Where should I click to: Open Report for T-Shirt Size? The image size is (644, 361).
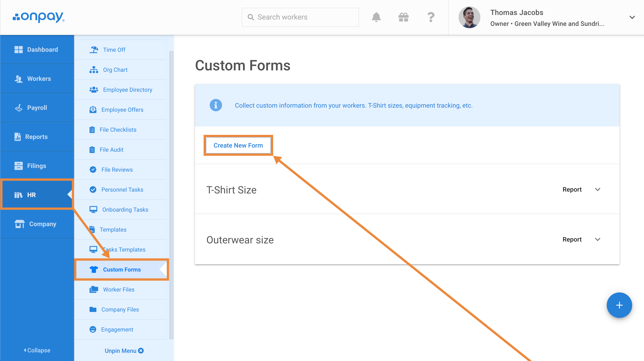point(572,189)
